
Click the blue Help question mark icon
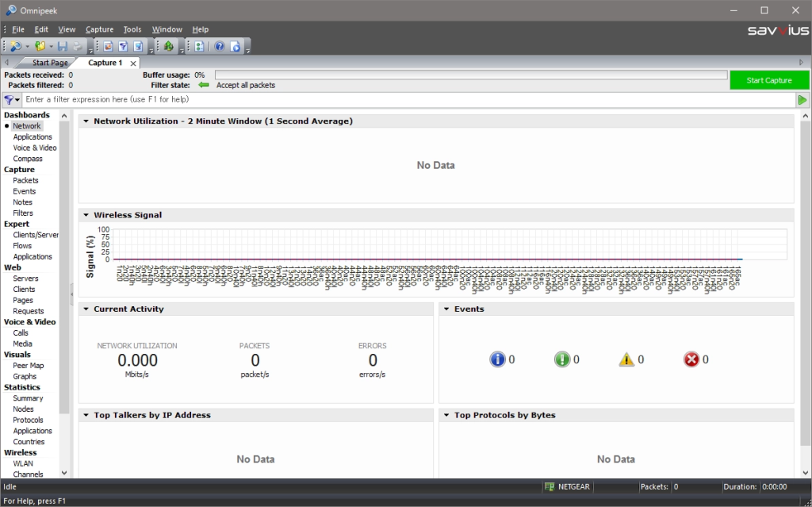[x=220, y=47]
